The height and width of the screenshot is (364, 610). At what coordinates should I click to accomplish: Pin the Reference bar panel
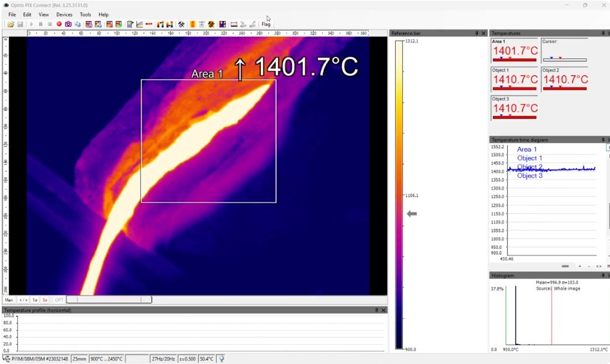tap(477, 33)
